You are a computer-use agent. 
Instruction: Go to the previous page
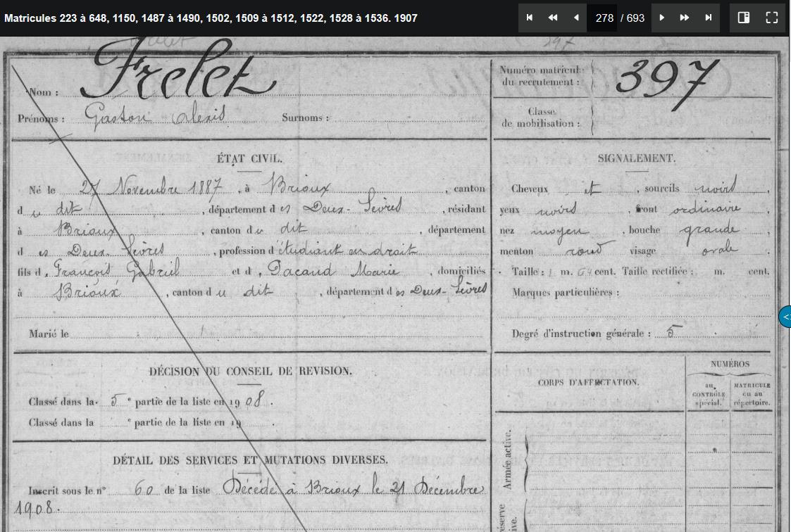[576, 18]
